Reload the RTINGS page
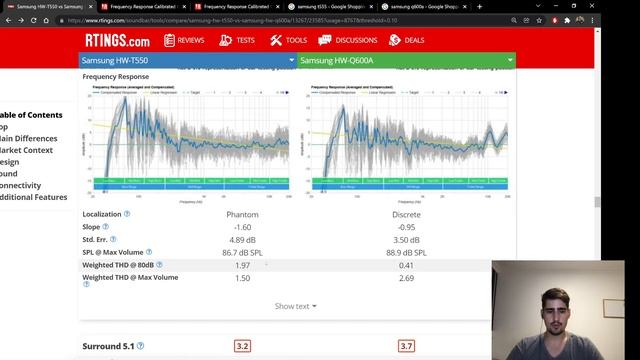Viewport: 640px width, 360px height. 33,20
